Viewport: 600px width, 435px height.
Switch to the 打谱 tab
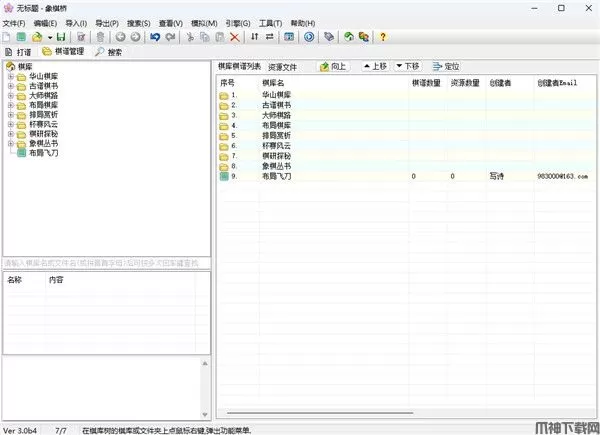point(18,52)
